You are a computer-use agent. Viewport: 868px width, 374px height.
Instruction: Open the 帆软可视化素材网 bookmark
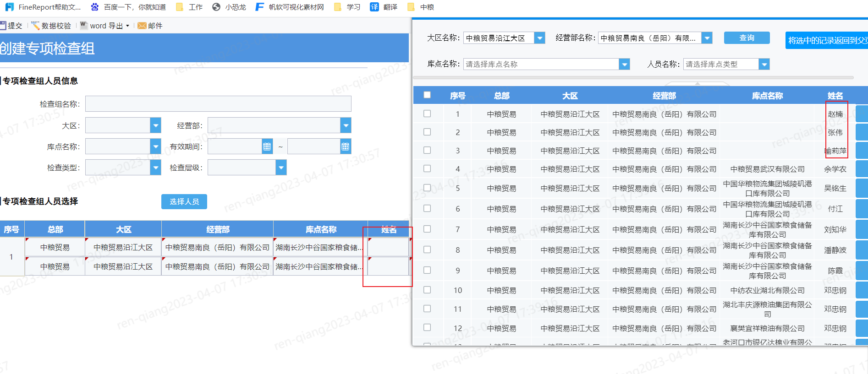(290, 7)
